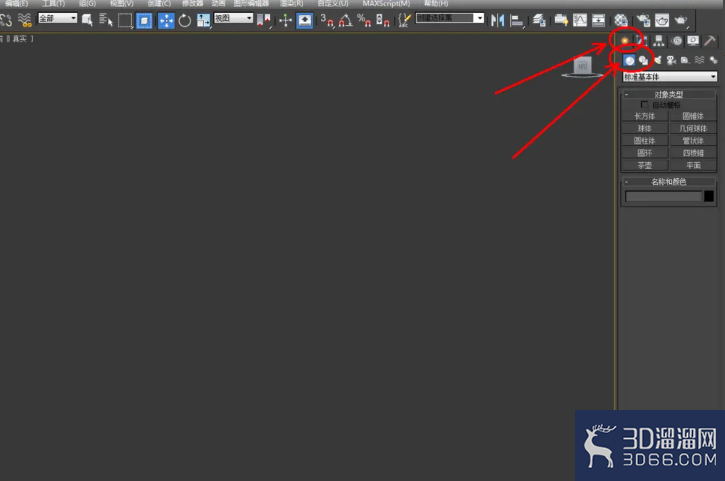Select the Shapes category icon
This screenshot has height=481, width=725.
point(643,60)
